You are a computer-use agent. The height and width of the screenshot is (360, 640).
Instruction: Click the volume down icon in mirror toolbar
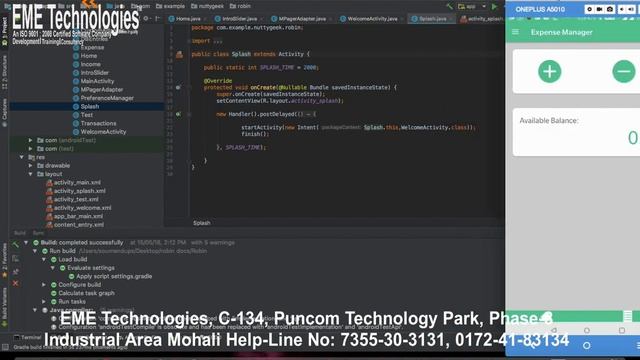click(x=621, y=9)
